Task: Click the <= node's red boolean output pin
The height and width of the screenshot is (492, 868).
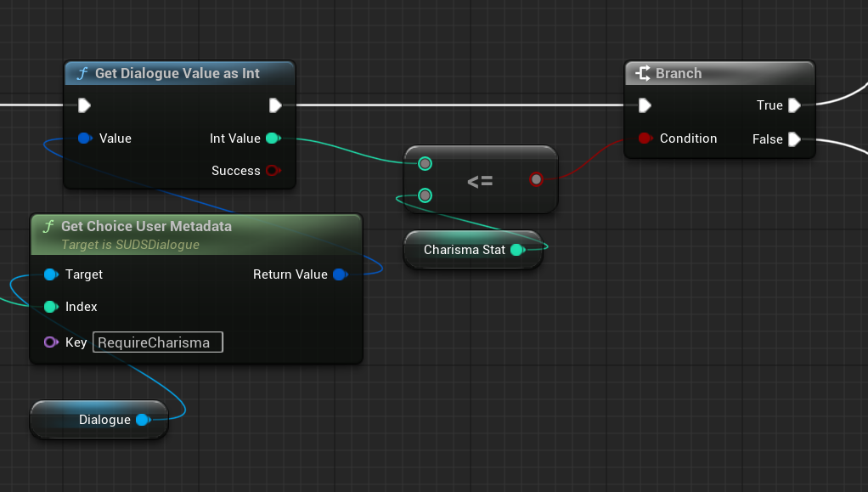Action: 536,179
